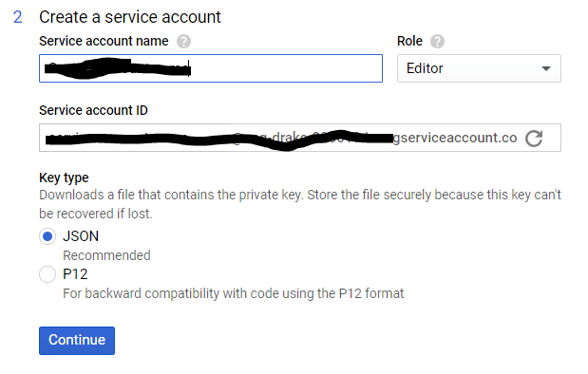Expand the Role dropdown arrow
This screenshot has width=588, height=374.
[x=546, y=68]
